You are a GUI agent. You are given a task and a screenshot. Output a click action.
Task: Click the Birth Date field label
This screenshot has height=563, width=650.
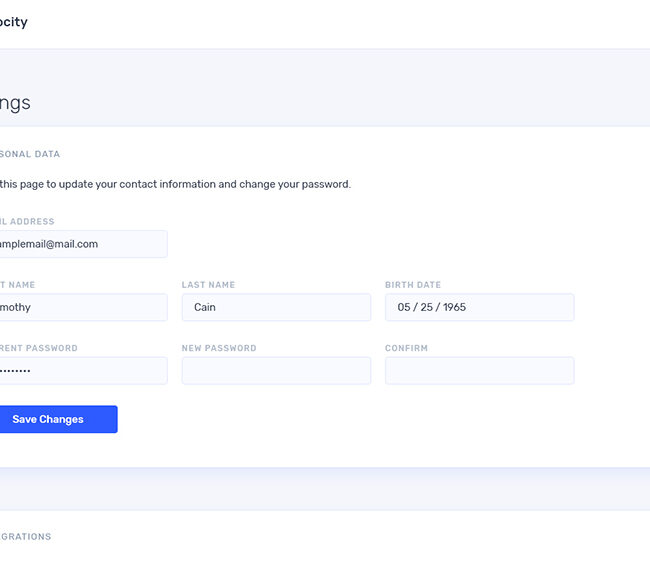(412, 285)
